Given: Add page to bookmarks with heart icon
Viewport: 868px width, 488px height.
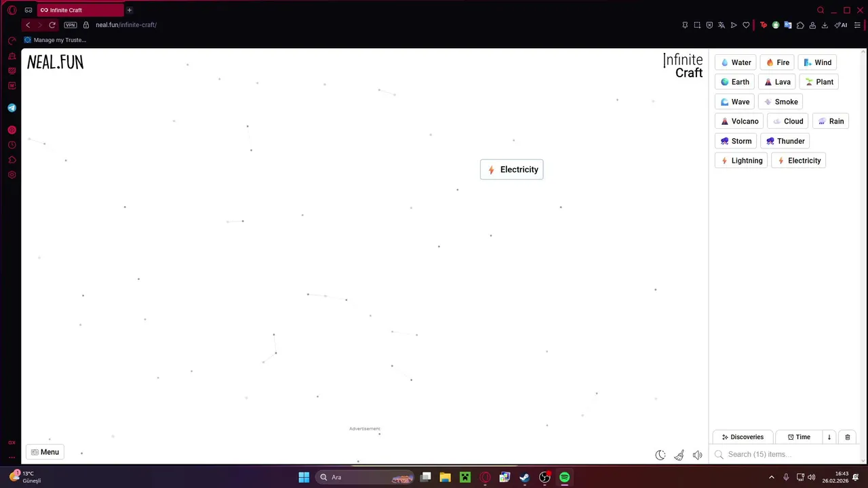Looking at the screenshot, I should (746, 25).
